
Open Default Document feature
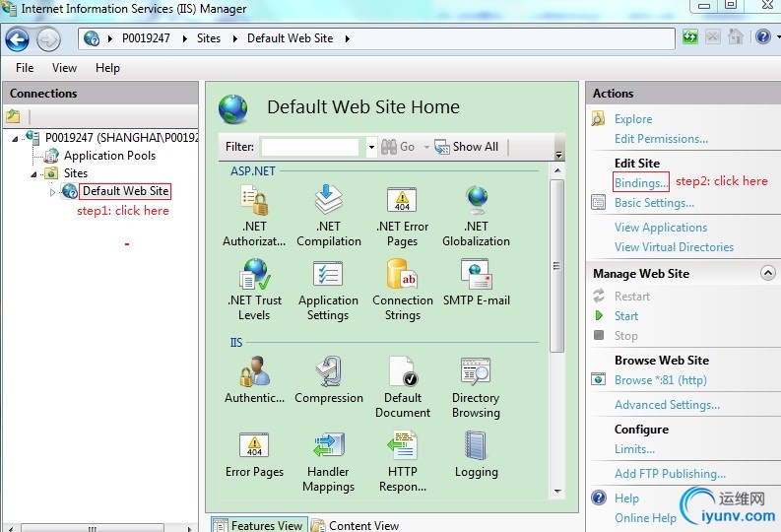tap(403, 387)
